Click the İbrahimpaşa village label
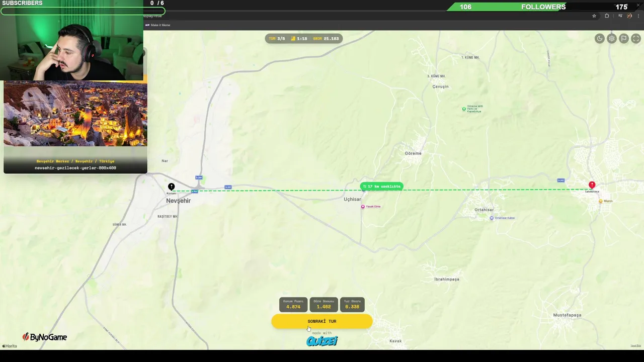The width and height of the screenshot is (644, 362). [447, 279]
